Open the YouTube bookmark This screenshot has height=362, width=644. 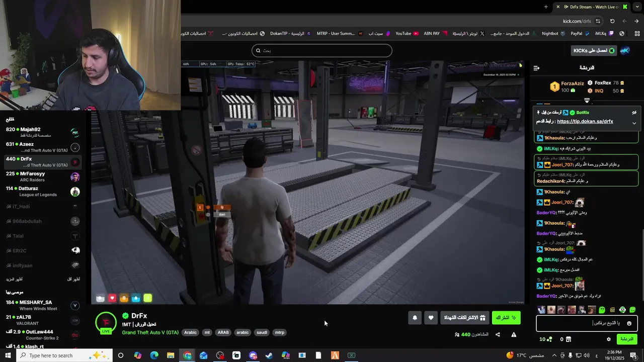(x=407, y=34)
